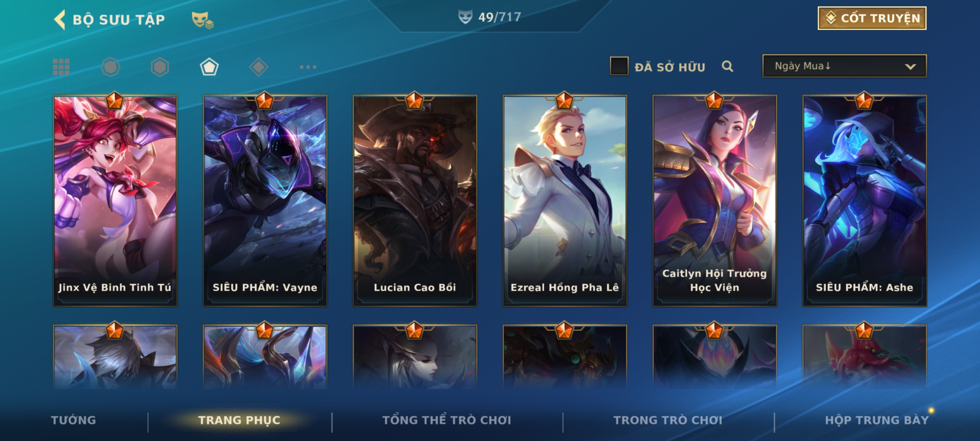Select the octagon rarity filter icon
The height and width of the screenshot is (441, 980).
click(111, 67)
